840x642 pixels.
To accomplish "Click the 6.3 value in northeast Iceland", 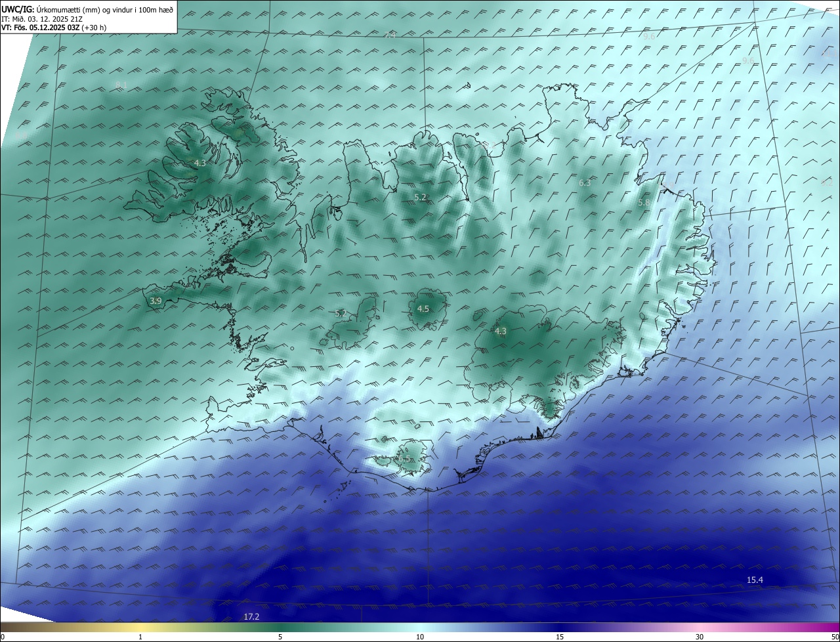I will click(x=585, y=183).
